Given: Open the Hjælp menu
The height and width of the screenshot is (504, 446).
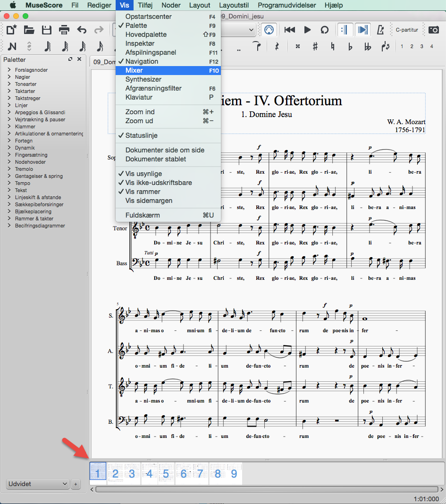Looking at the screenshot, I should [x=334, y=5].
